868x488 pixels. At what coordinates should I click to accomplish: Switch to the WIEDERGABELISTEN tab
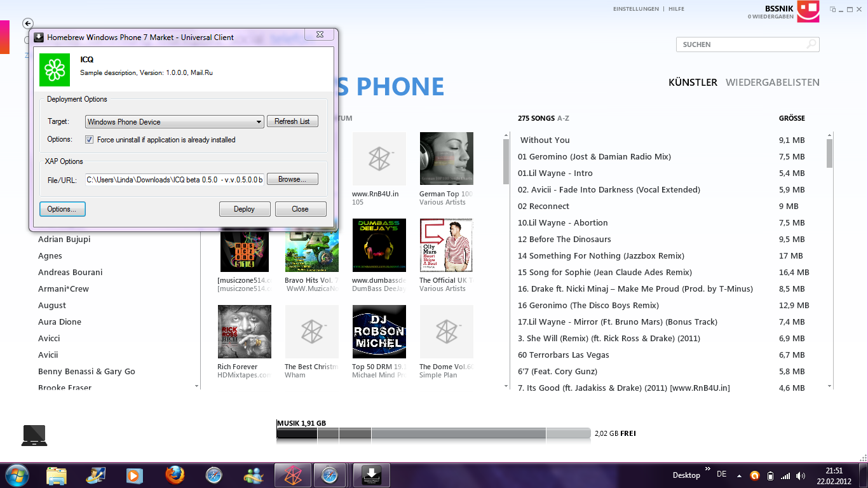click(x=773, y=83)
